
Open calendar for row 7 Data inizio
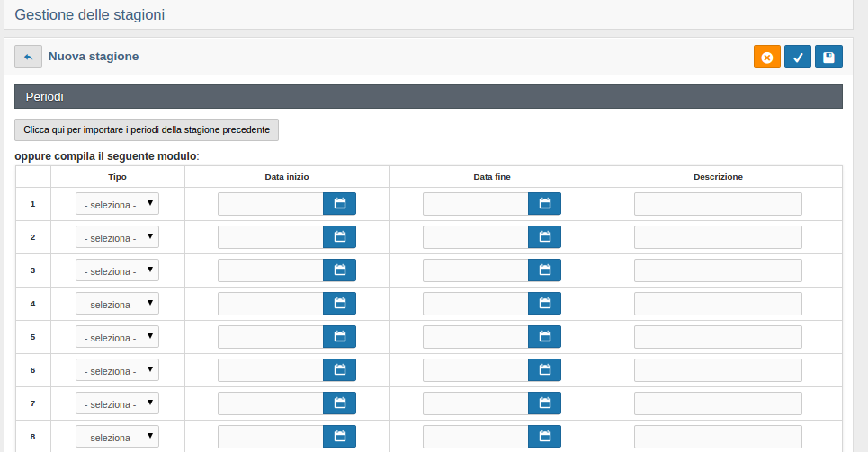click(x=339, y=403)
